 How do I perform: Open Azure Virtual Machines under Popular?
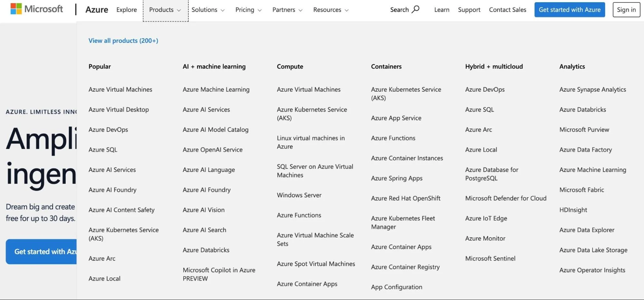120,89
